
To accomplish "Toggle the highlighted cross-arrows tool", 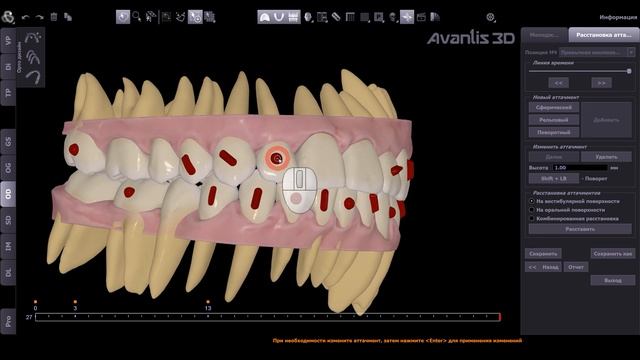I will tap(407, 17).
